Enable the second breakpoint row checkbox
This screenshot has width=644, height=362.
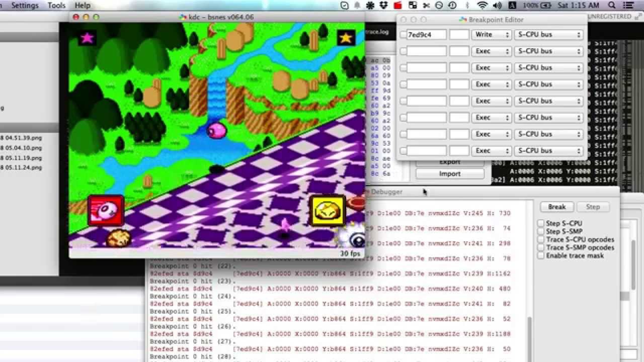(403, 51)
